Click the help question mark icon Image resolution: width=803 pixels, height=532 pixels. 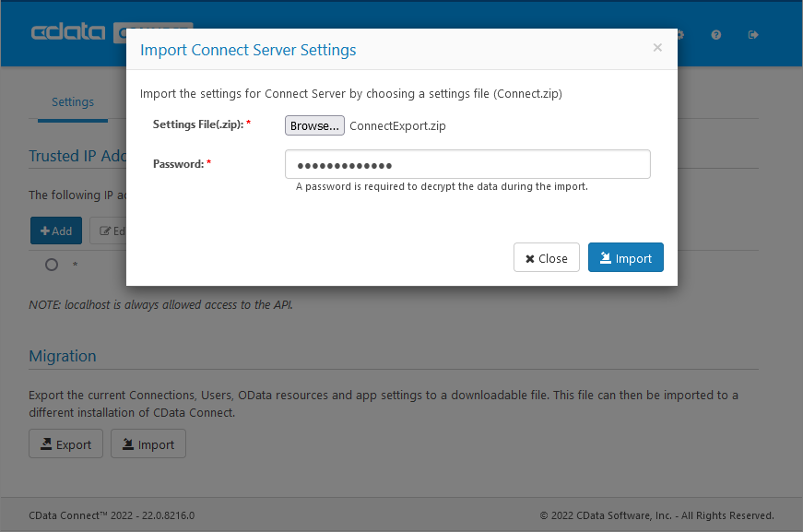pyautogui.click(x=716, y=34)
